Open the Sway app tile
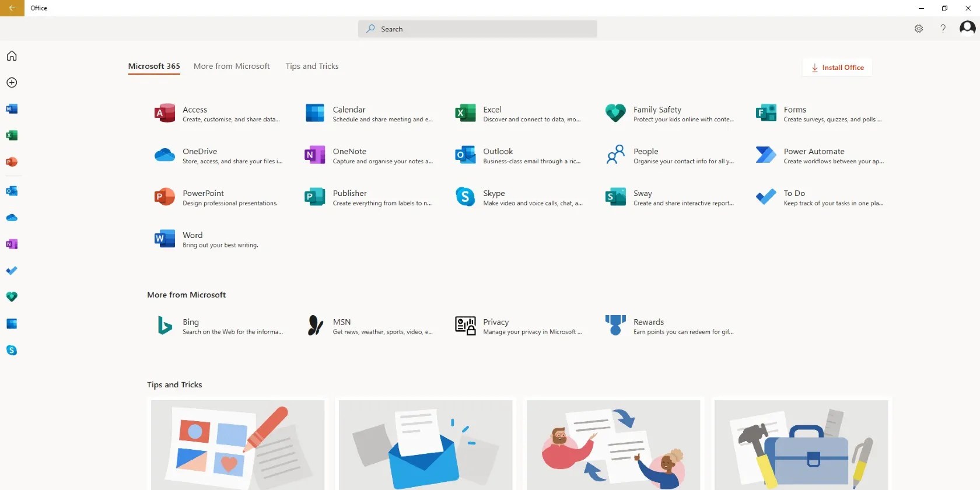The width and height of the screenshot is (980, 490). pos(669,197)
